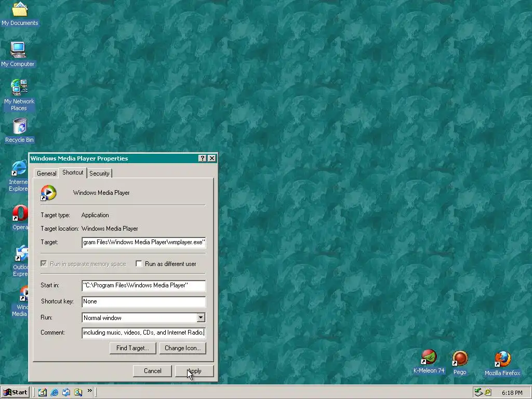Click the Start in field
Screen dimensions: 532x399
(x=143, y=285)
